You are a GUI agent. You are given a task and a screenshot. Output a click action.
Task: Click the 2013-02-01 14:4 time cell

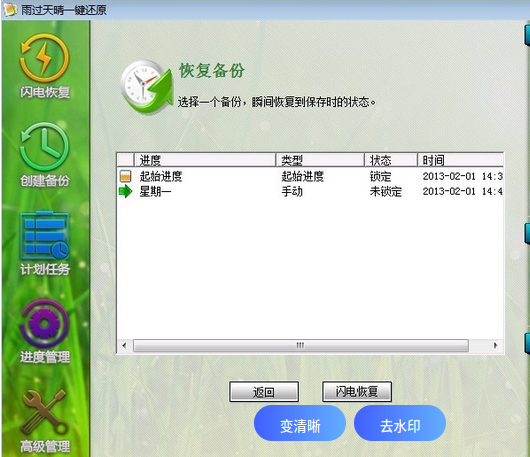pyautogui.click(x=462, y=191)
